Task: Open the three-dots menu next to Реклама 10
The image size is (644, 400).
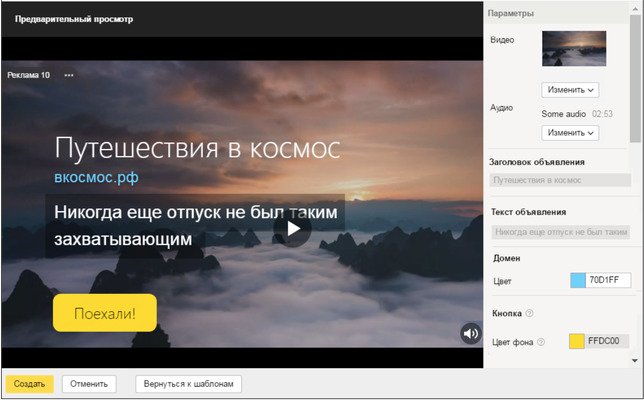Action: point(69,75)
